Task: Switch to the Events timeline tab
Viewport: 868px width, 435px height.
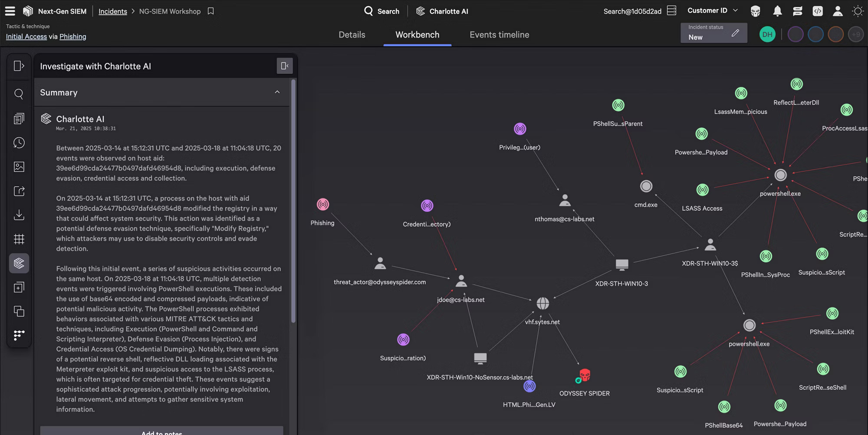Action: click(x=499, y=35)
